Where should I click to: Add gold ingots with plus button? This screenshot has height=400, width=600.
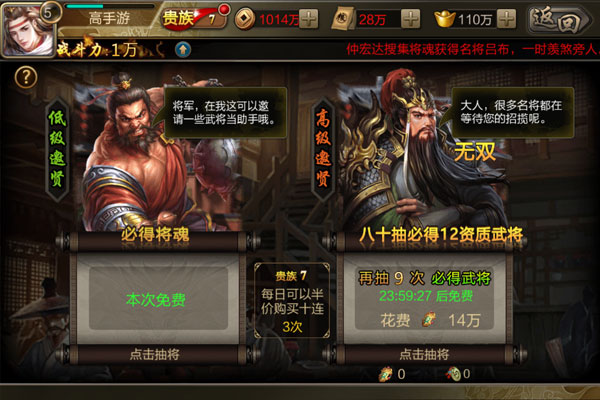coord(506,19)
